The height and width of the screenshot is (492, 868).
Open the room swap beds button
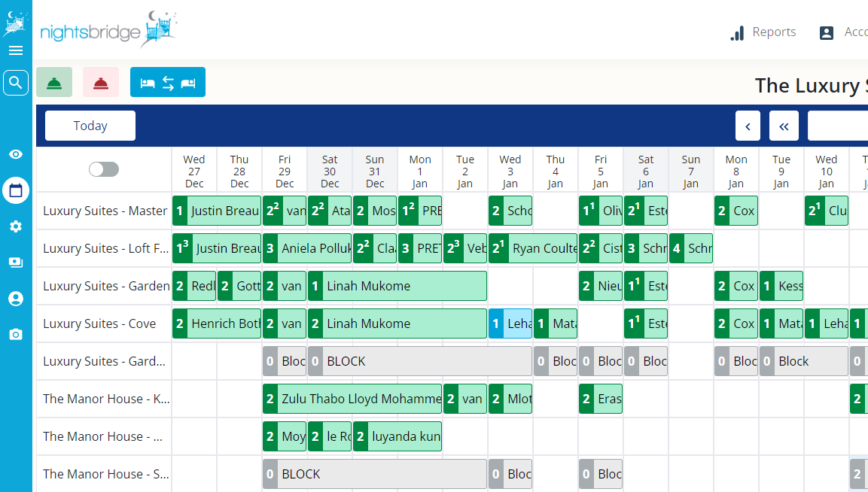pyautogui.click(x=168, y=83)
